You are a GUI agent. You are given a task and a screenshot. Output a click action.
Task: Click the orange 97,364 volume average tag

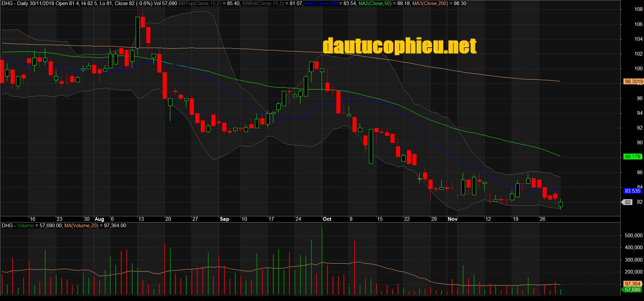point(632,284)
